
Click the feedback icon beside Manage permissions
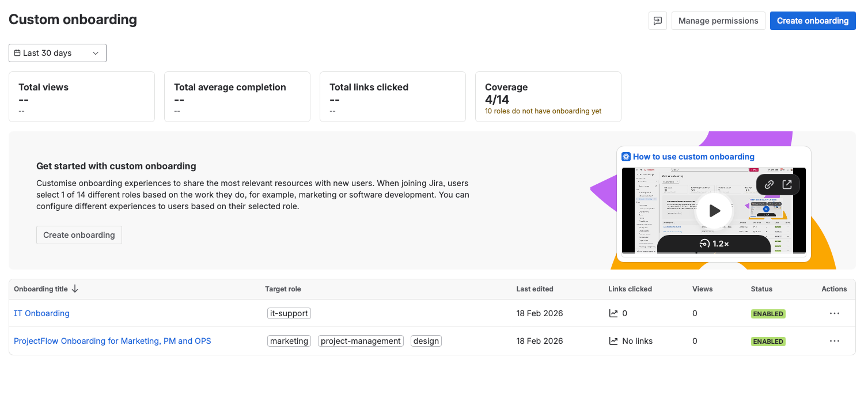pyautogui.click(x=658, y=21)
